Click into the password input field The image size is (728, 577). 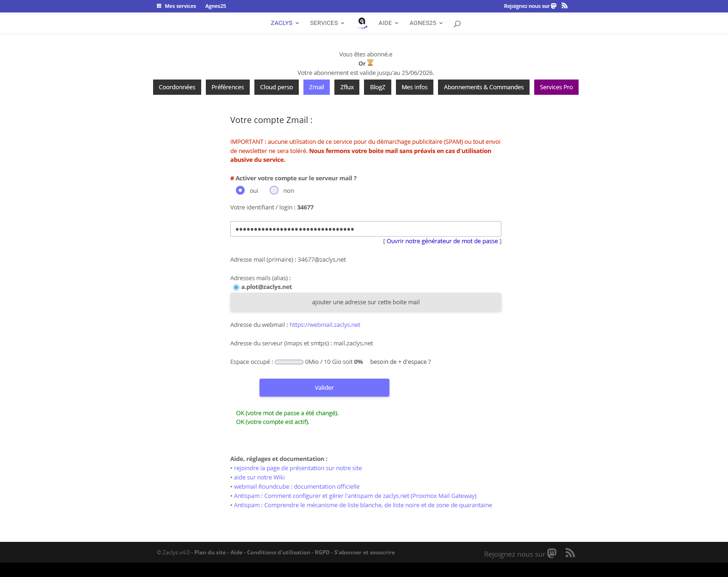[x=365, y=229]
